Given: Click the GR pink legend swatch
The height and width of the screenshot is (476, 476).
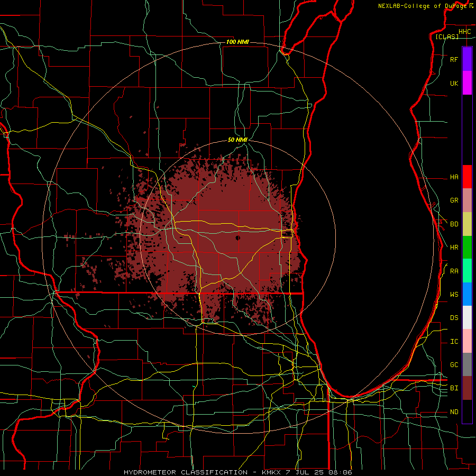Looking at the screenshot, I should 467,200.
